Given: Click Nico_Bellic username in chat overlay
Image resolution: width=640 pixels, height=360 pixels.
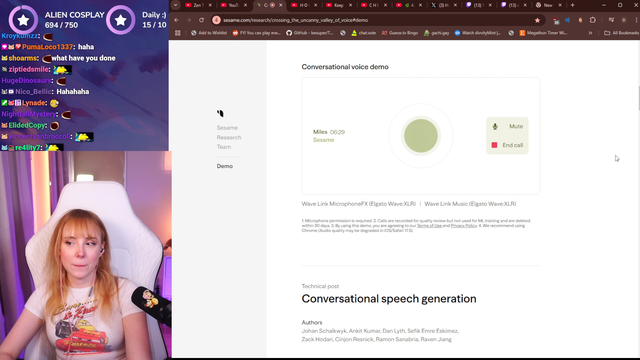Looking at the screenshot, I should click(34, 92).
